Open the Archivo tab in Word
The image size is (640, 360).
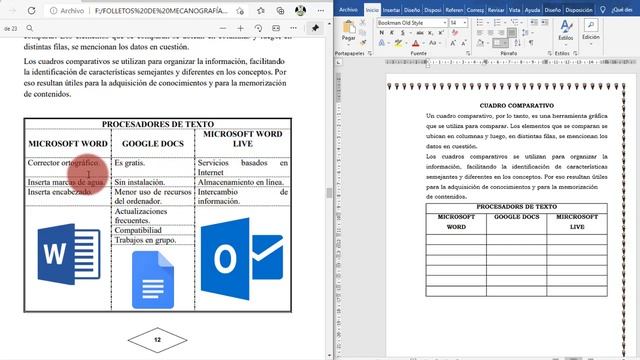tap(348, 10)
